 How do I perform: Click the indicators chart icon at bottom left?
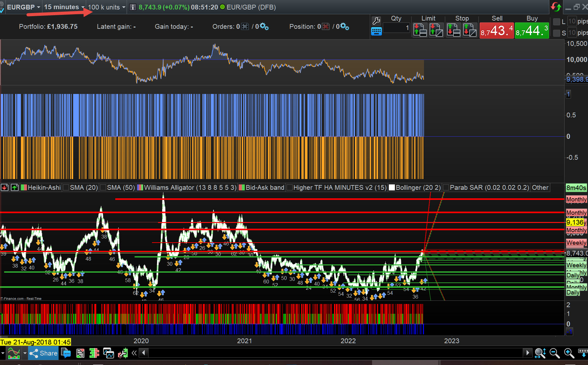tap(14, 353)
